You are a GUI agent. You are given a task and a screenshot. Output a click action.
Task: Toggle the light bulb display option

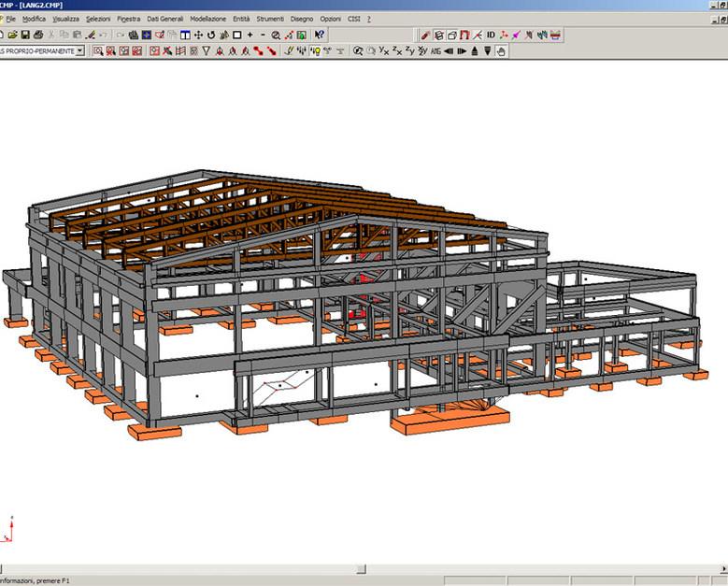click(x=316, y=50)
